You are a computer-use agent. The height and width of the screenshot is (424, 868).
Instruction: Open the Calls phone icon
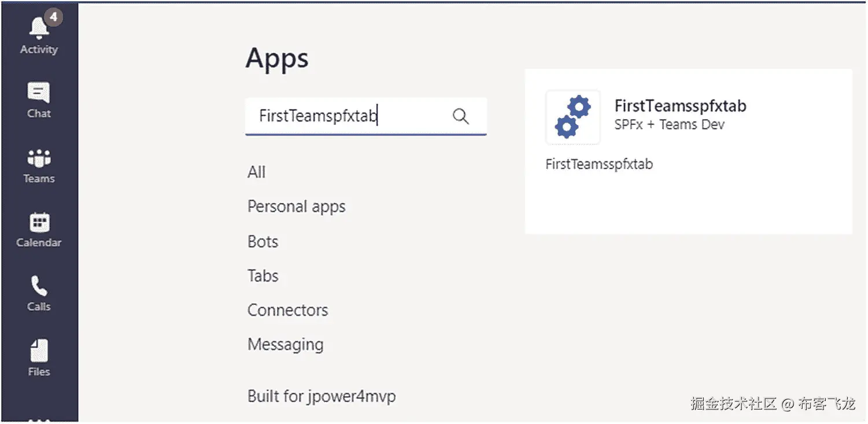pos(39,286)
